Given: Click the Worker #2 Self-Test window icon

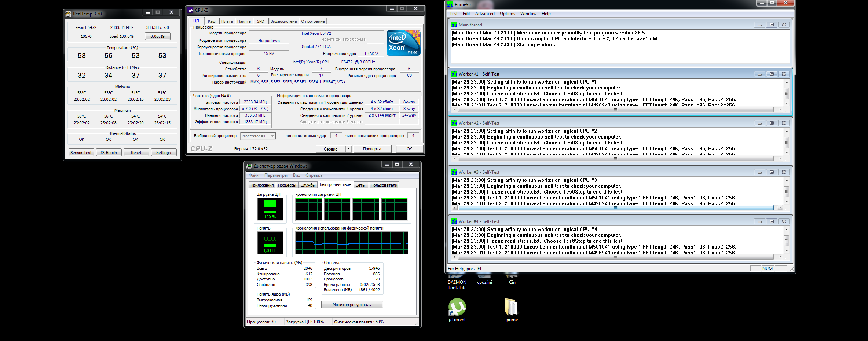Looking at the screenshot, I should tap(454, 123).
